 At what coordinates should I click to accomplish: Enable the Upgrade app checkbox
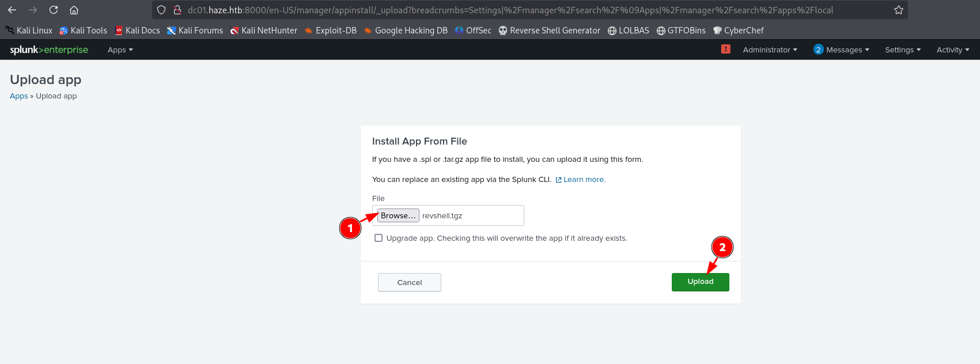(x=379, y=238)
